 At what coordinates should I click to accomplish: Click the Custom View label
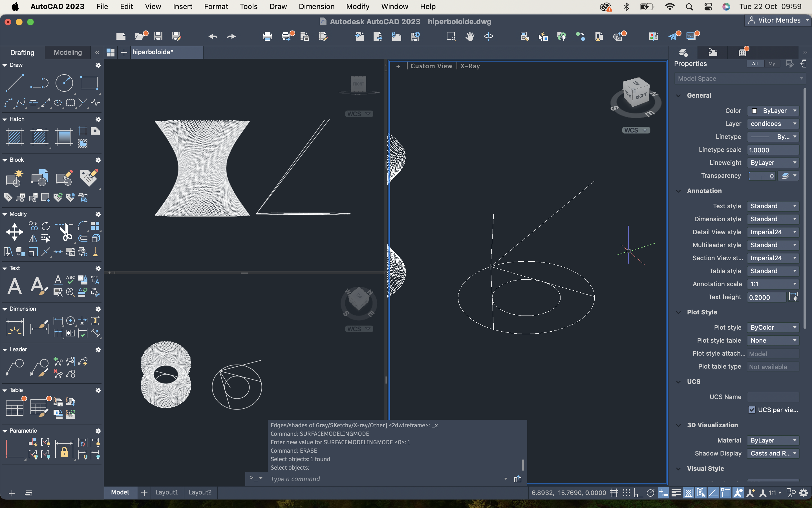click(x=431, y=66)
